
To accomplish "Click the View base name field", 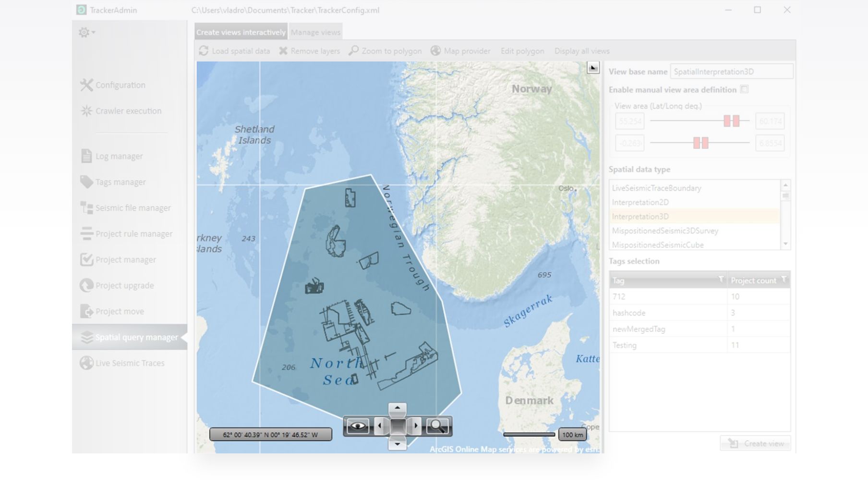I will [731, 72].
